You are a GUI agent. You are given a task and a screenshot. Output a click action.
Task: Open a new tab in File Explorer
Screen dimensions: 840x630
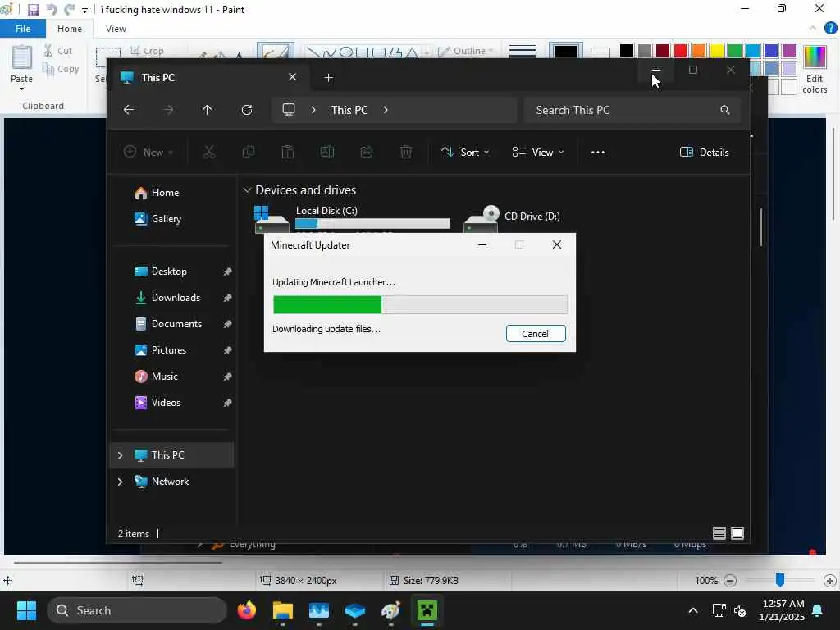329,78
